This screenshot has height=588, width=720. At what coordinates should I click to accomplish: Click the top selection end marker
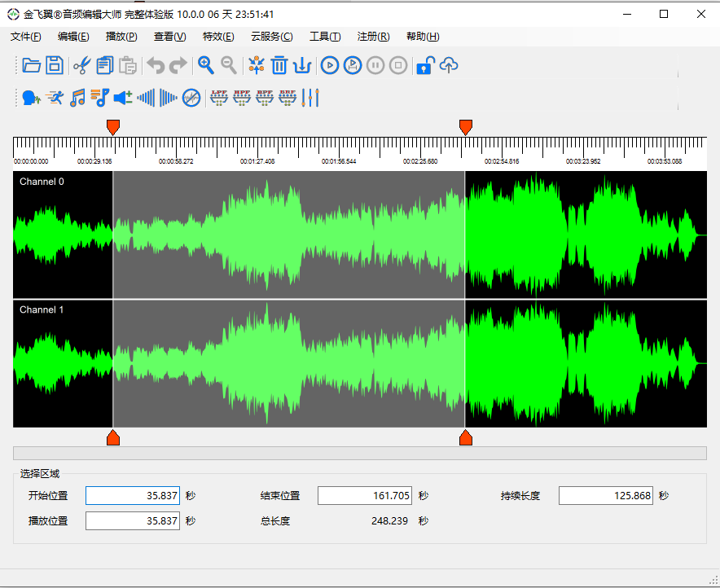pos(466,126)
